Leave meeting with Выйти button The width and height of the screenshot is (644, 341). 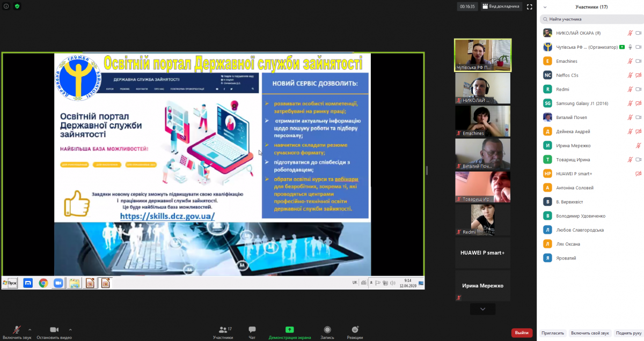[522, 333]
